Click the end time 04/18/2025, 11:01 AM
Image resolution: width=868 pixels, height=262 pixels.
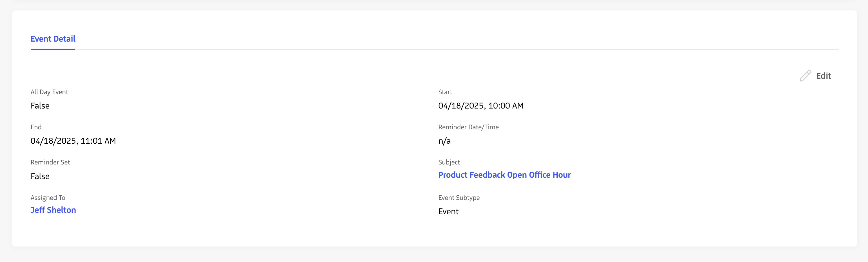(x=73, y=141)
